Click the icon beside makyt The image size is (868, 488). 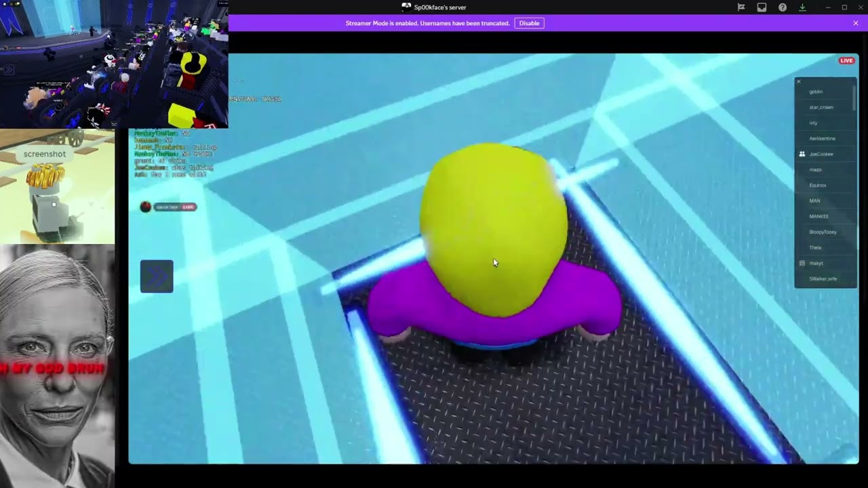coord(802,263)
